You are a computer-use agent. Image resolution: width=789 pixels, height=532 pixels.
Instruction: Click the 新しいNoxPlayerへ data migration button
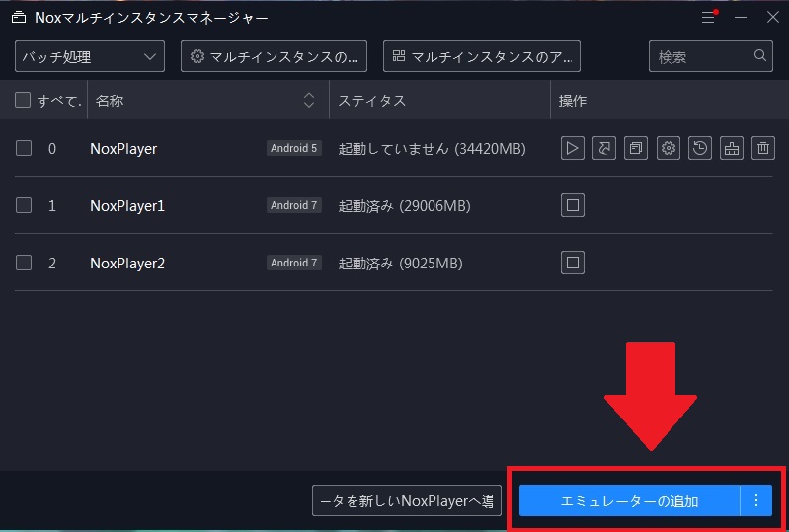coord(407,500)
